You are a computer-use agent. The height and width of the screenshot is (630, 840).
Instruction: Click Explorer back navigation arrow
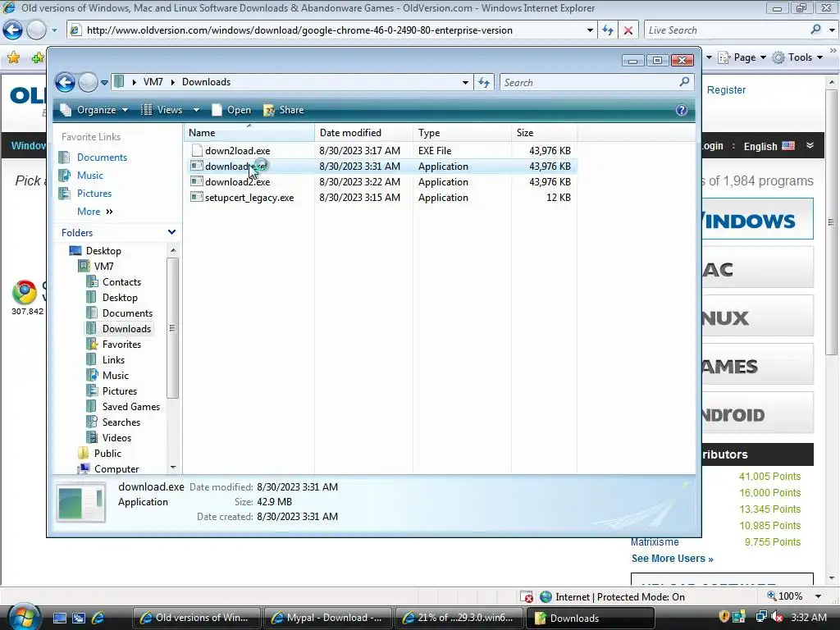pyautogui.click(x=65, y=83)
